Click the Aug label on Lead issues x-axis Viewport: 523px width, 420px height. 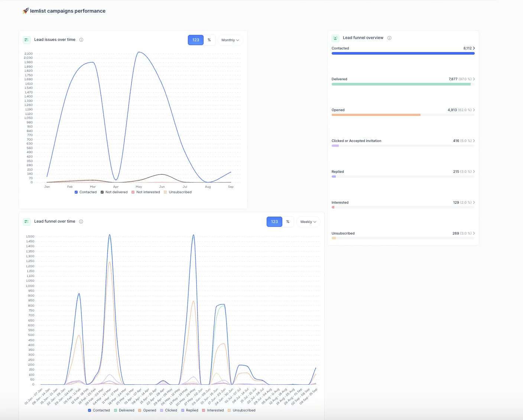pyautogui.click(x=208, y=187)
